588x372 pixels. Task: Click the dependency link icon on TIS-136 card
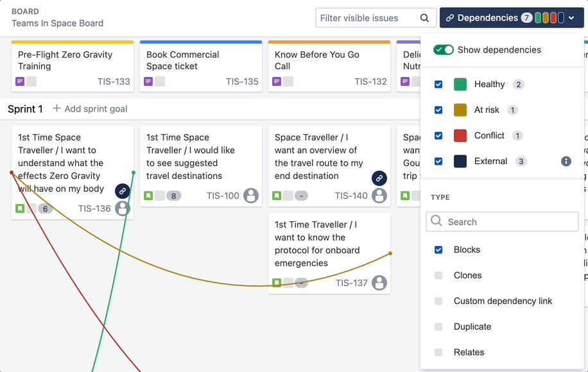(122, 190)
